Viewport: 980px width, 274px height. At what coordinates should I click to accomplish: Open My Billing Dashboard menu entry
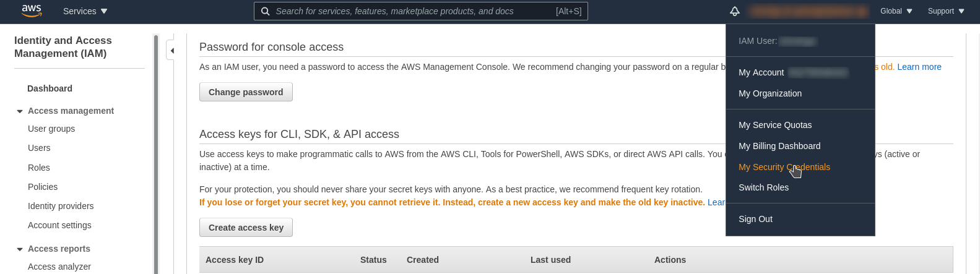point(779,146)
